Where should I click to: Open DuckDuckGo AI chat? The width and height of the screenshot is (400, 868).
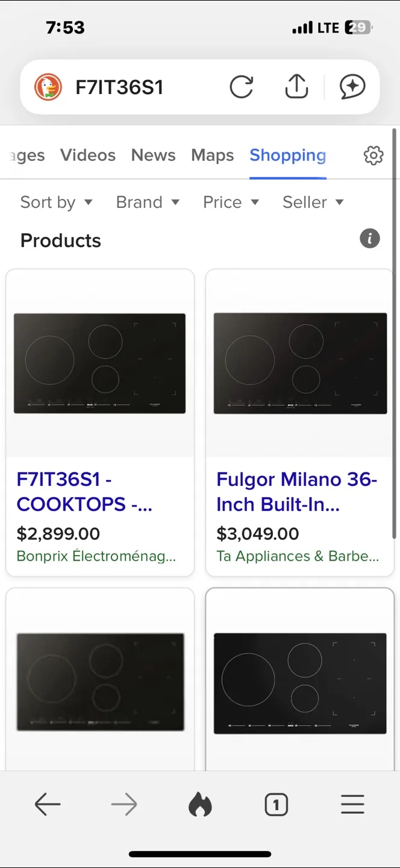353,87
